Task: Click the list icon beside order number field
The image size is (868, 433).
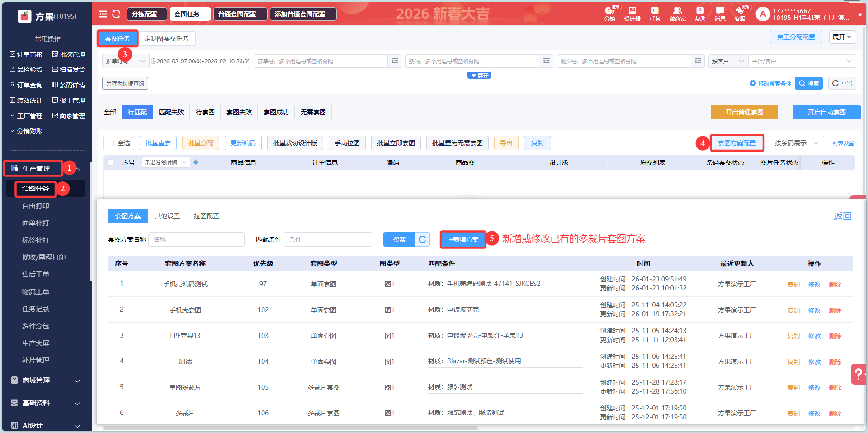Action: [x=395, y=61]
